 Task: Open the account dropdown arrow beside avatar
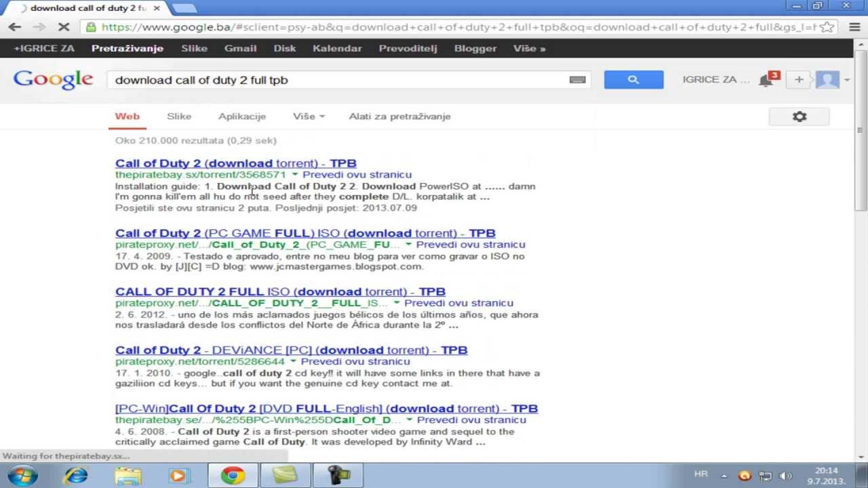pos(847,80)
